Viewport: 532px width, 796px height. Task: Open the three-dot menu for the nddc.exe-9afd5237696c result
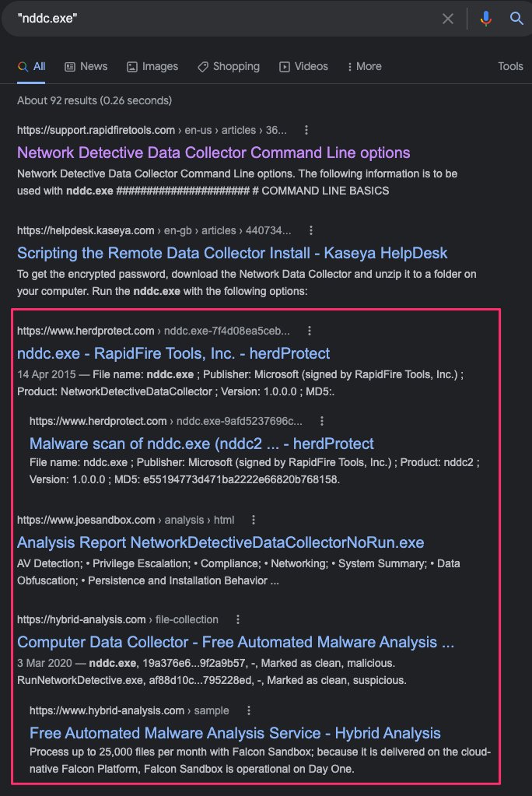[x=322, y=422]
